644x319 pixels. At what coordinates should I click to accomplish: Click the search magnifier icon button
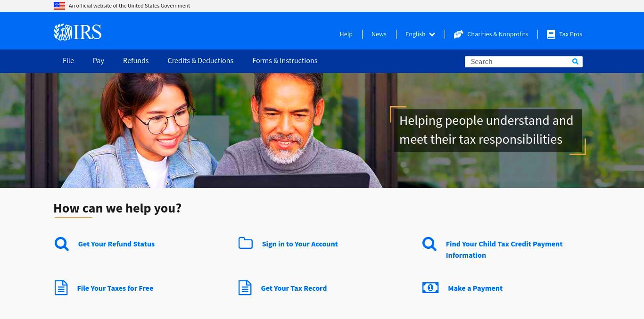575,62
